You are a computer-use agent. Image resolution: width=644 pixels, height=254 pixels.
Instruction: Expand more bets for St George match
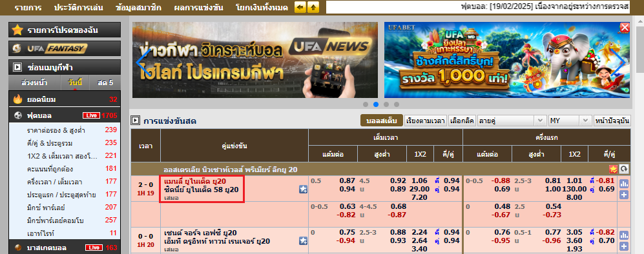pos(624,246)
